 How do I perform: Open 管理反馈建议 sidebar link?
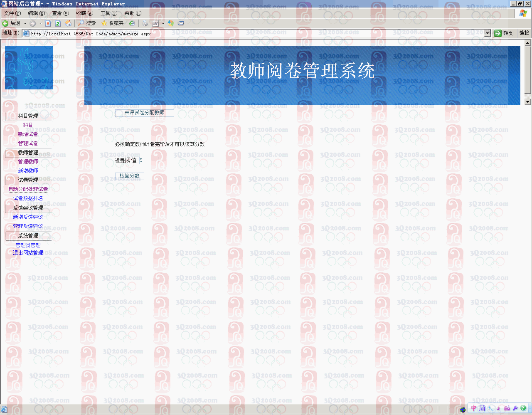coord(28,226)
